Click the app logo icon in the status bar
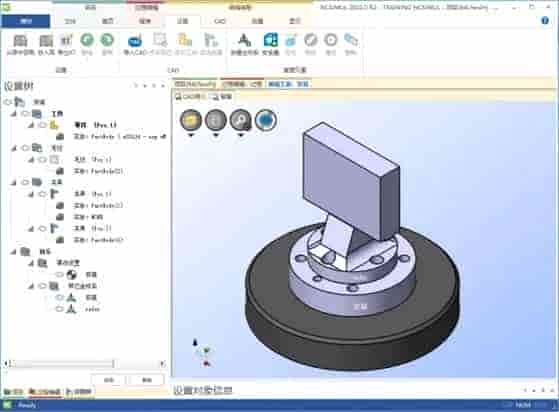 point(7,405)
